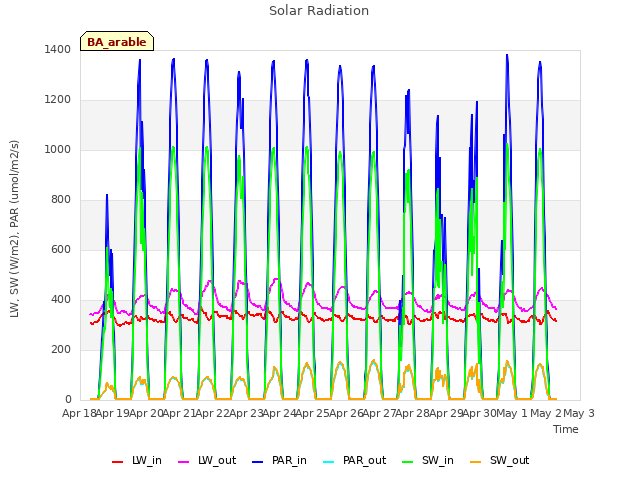The height and width of the screenshot is (480, 640).
Task: Click the 1400 y-axis tick label
Action: (x=58, y=50)
